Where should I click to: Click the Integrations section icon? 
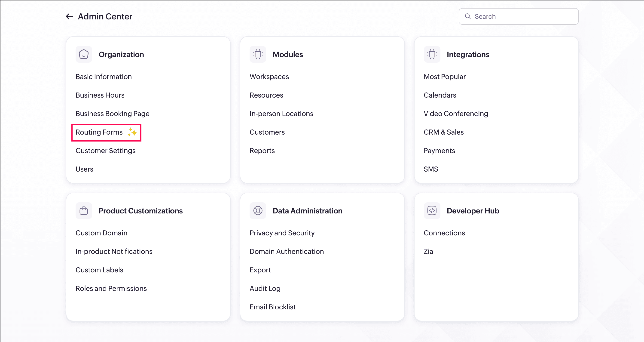point(432,54)
